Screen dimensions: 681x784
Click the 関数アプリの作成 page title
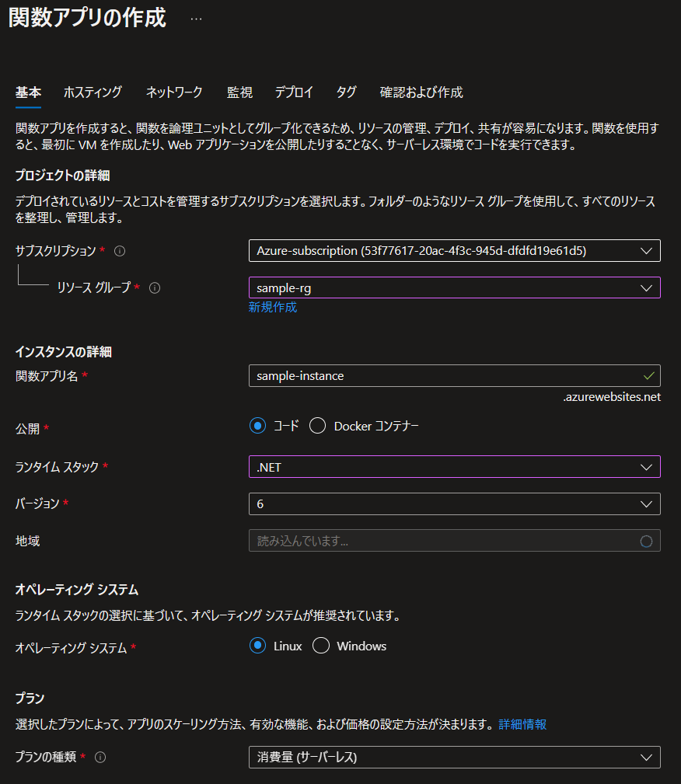tap(87, 18)
